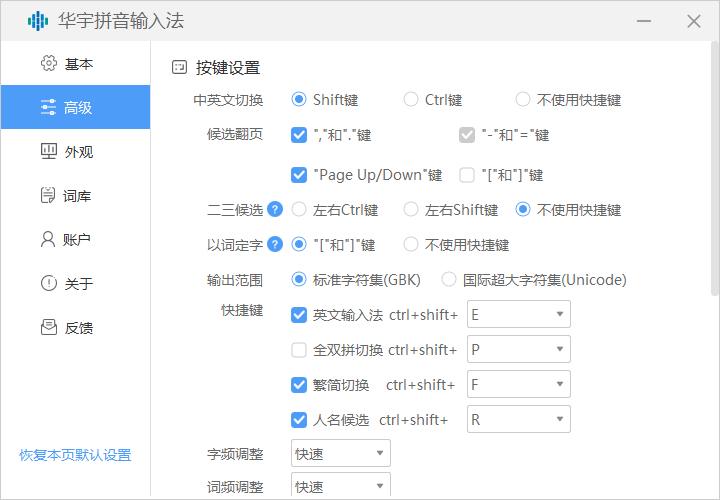Screen dimensions: 720x500
Task: Expand the 字频调整 dropdown
Action: click(340, 454)
